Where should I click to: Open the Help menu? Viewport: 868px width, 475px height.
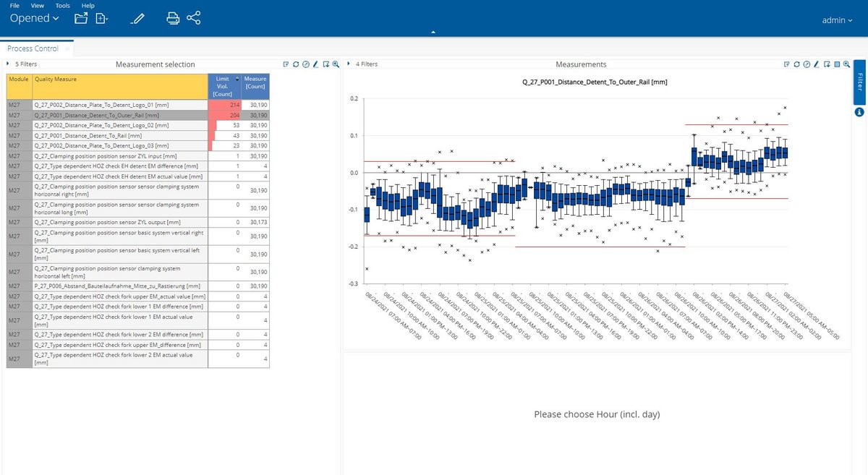[x=88, y=5]
